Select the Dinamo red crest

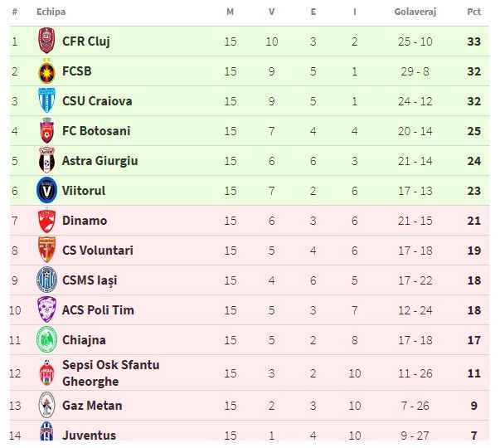46,221
